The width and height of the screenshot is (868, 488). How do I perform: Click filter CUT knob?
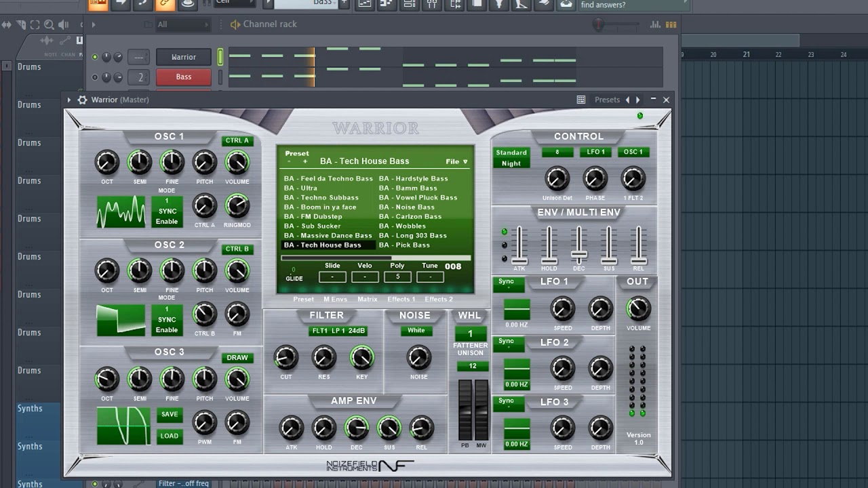point(285,358)
